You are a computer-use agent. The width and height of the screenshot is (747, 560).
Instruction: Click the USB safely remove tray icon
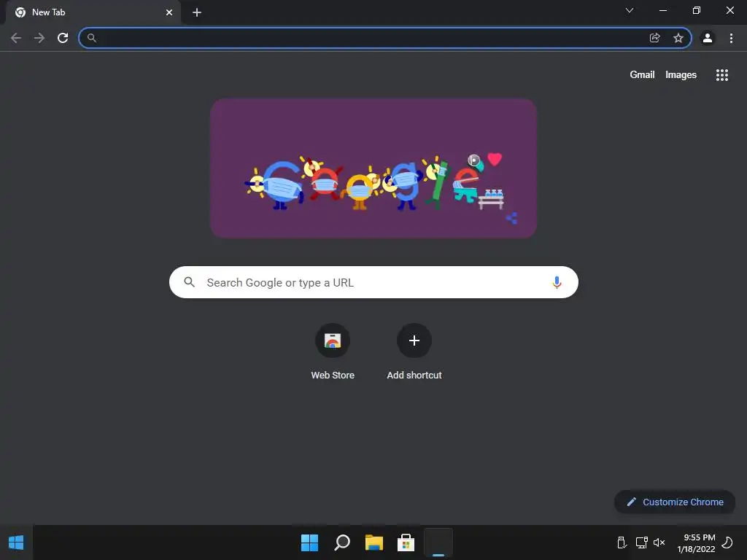622,542
